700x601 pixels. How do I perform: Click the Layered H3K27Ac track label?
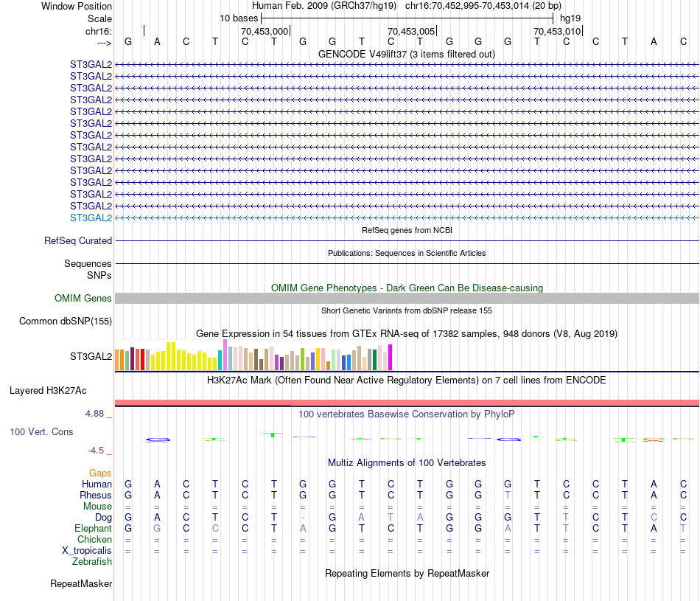pyautogui.click(x=48, y=391)
